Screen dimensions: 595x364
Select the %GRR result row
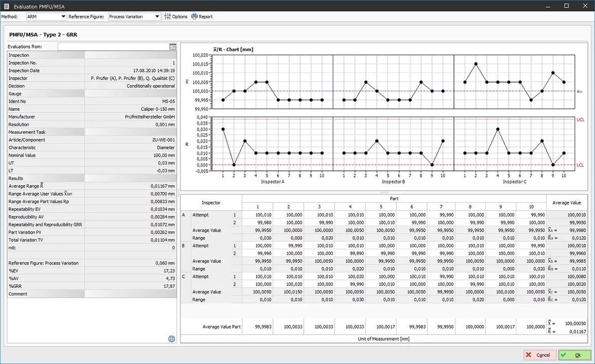(91, 286)
